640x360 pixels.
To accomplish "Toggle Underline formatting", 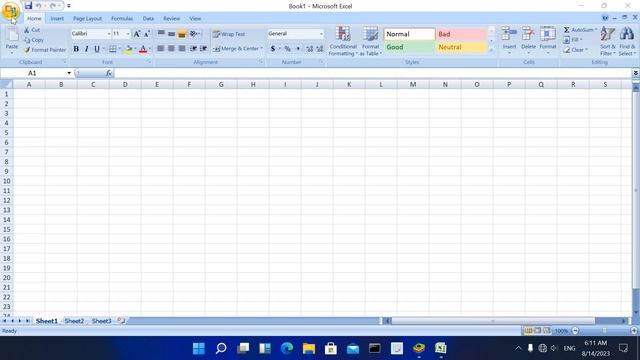I will [x=97, y=49].
